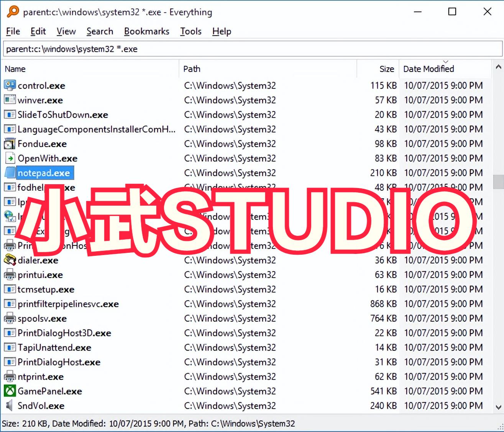Image resolution: width=504 pixels, height=432 pixels.
Task: Sort results by the Path column
Action: click(x=268, y=69)
